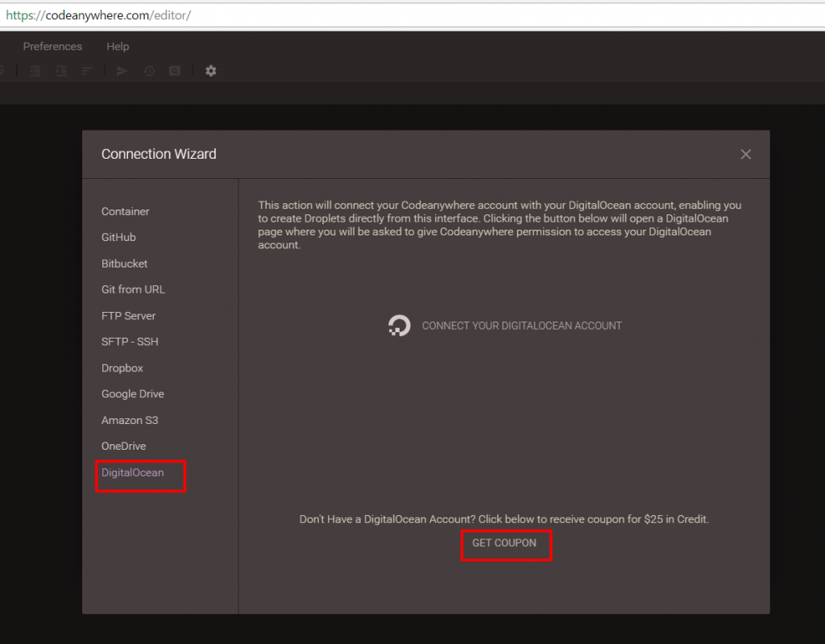This screenshot has width=825, height=644.
Task: Click Connect Your DigitalOcean Account button
Action: point(504,326)
